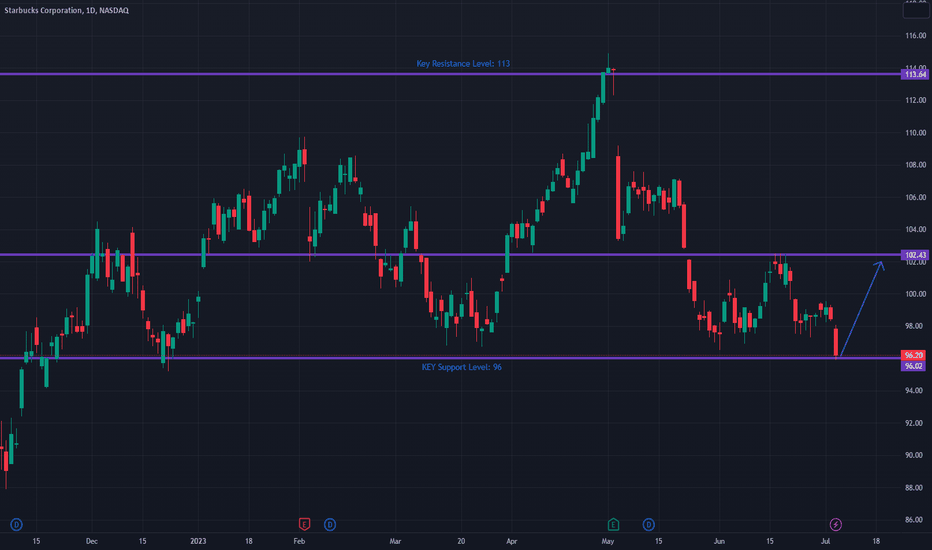Viewport: 932px width, 550px height.
Task: Click the 18 date label after Jul
Action: [x=876, y=541]
